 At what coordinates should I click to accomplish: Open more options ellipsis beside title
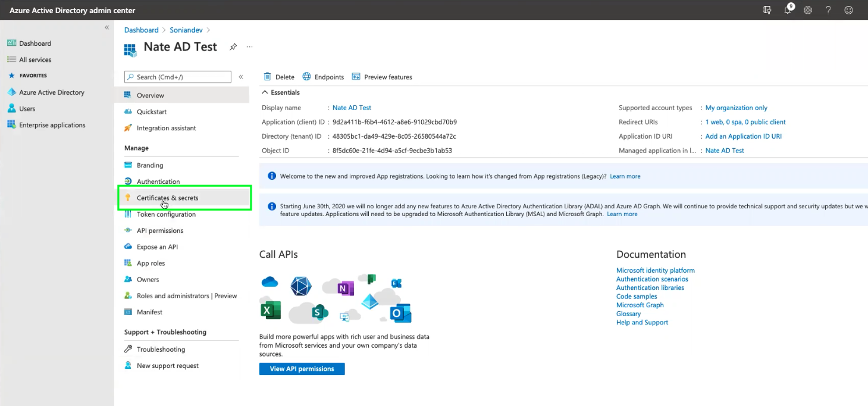(249, 46)
